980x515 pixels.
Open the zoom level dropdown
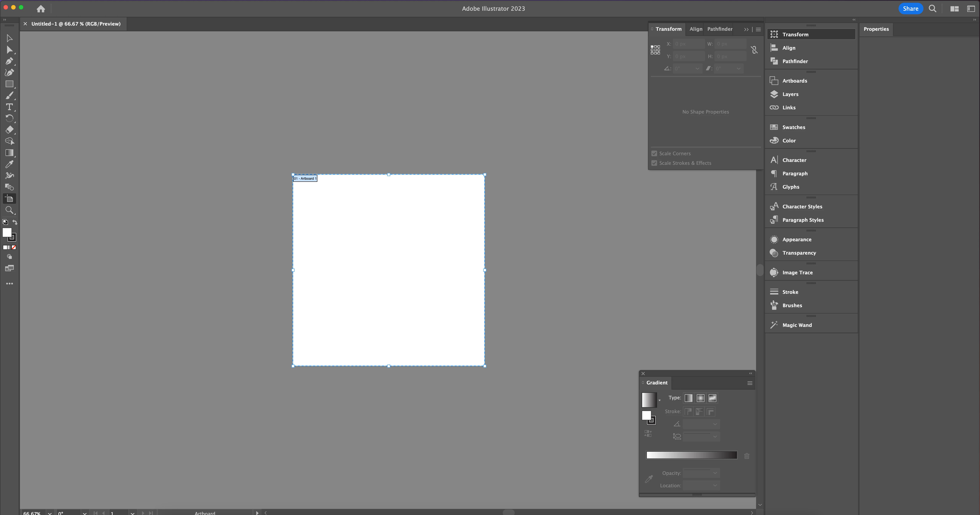click(50, 513)
